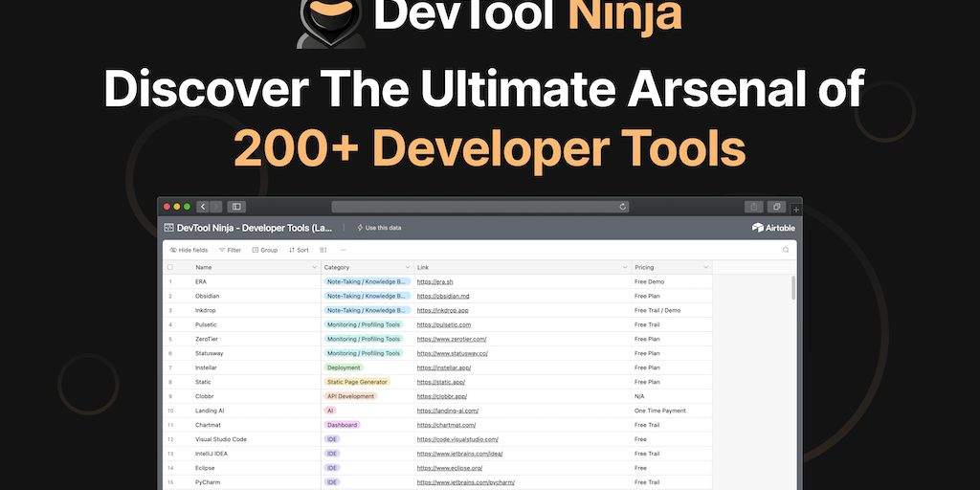Screen dimensions: 980x490
Task: Open the browser tab overview icon
Action: [x=777, y=207]
